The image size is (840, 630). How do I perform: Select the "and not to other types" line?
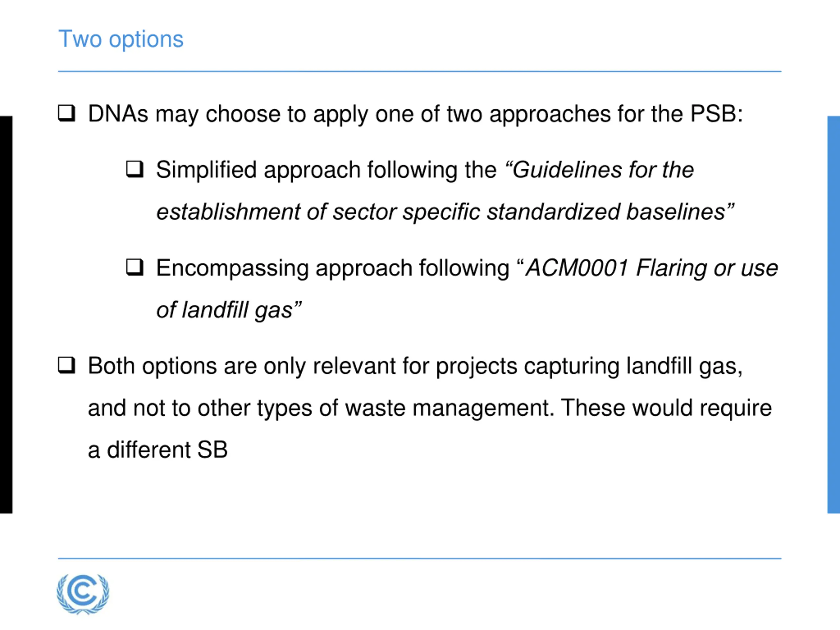click(x=430, y=408)
